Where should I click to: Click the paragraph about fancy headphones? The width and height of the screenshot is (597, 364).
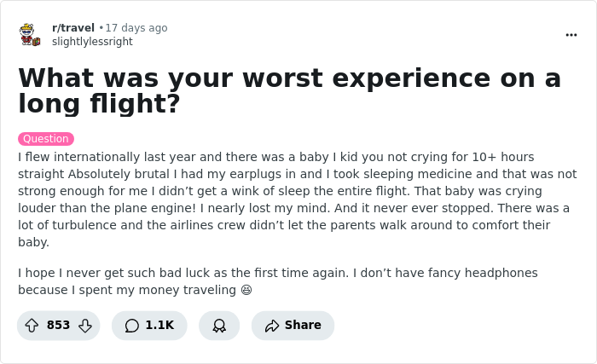[x=277, y=281]
